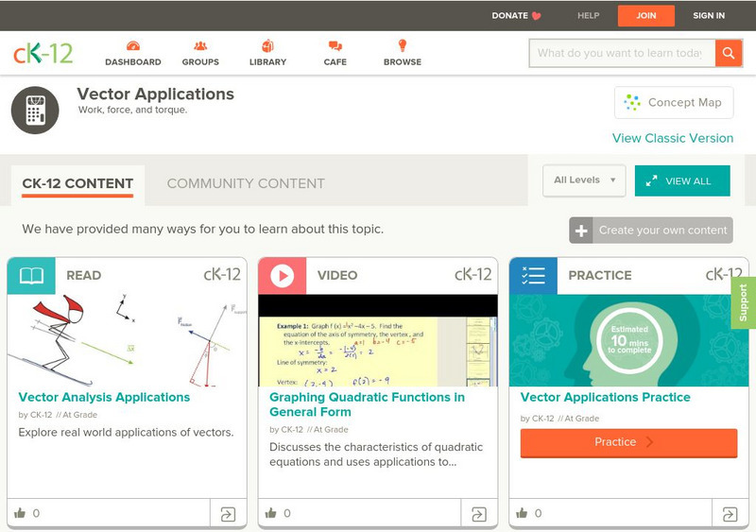The image size is (756, 532).
Task: Open the Library icon
Action: 267,46
